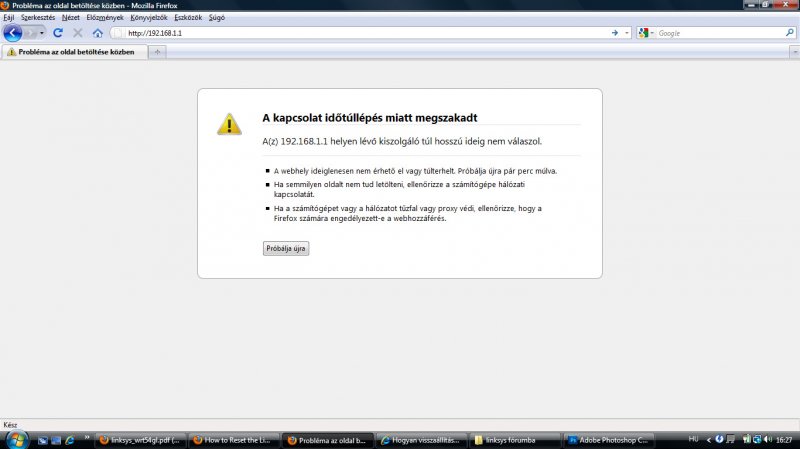Show hidden tray icons with the arrow
The image size is (800, 449).
709,440
